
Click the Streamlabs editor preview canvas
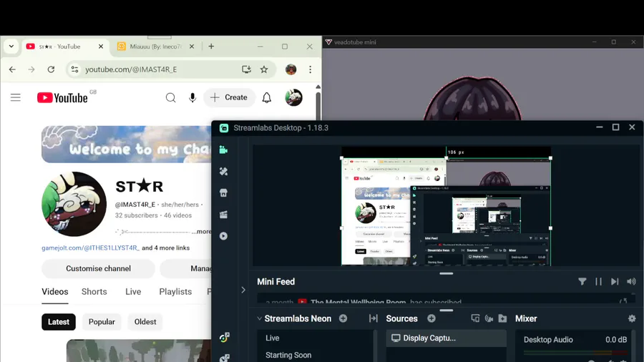coord(446,206)
